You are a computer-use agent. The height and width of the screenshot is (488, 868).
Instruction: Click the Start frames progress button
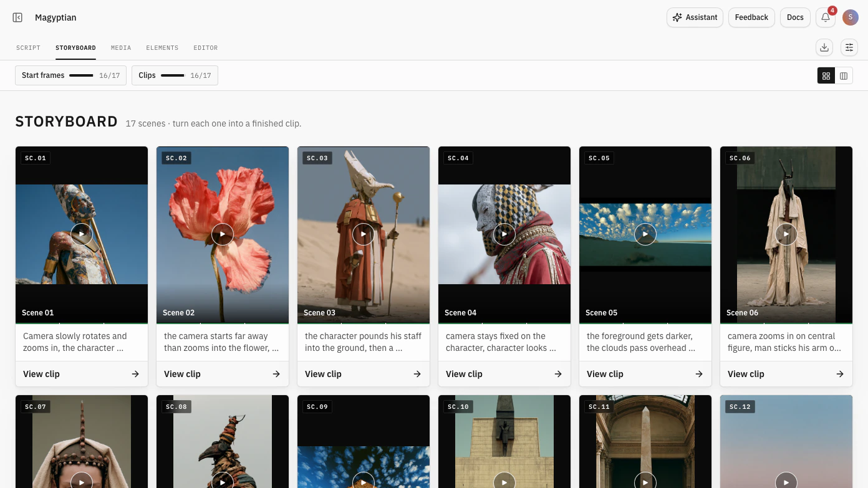tap(70, 75)
